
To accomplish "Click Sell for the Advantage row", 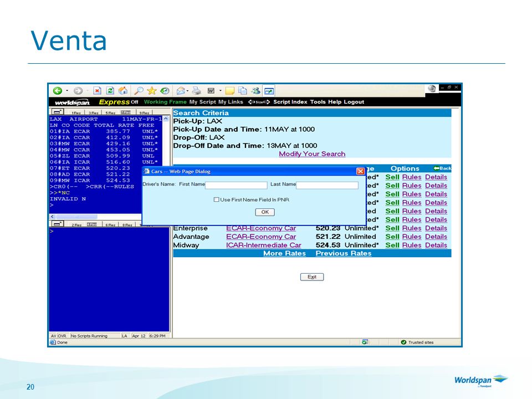I will [x=392, y=237].
